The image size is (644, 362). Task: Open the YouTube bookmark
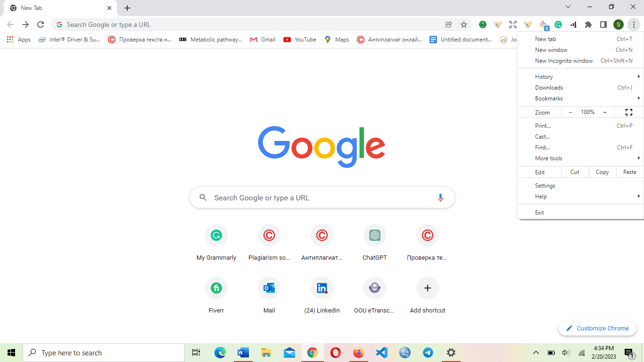[300, 40]
